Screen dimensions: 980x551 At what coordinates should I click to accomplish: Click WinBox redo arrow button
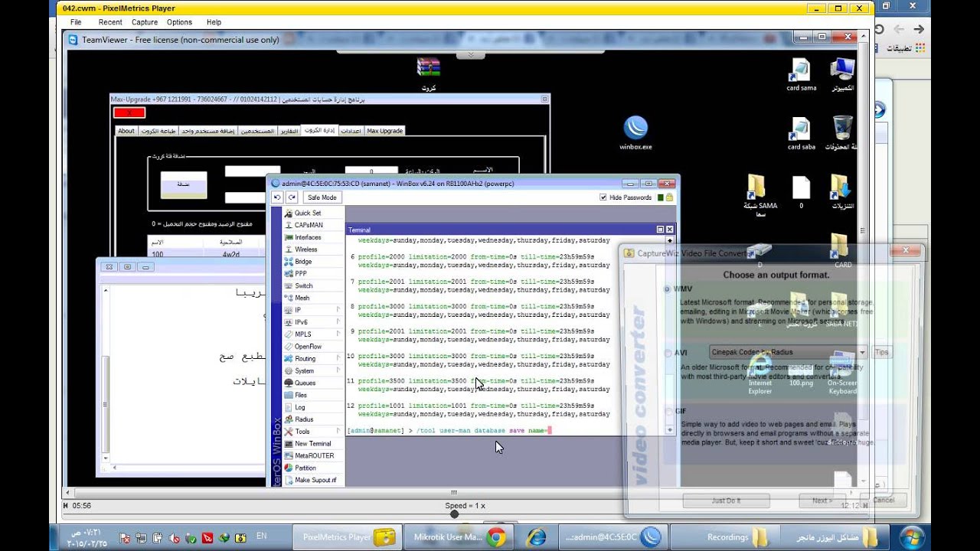(292, 197)
